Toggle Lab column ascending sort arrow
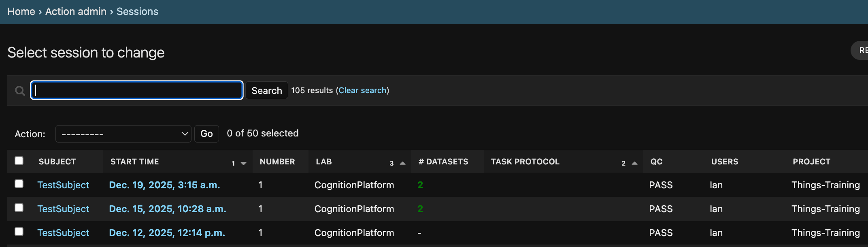Image resolution: width=868 pixels, height=247 pixels. click(402, 163)
